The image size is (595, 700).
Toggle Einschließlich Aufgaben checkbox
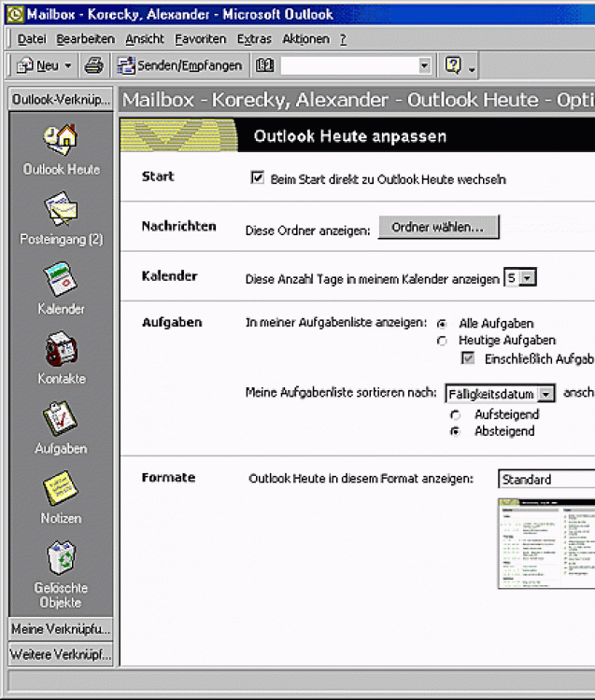(468, 358)
